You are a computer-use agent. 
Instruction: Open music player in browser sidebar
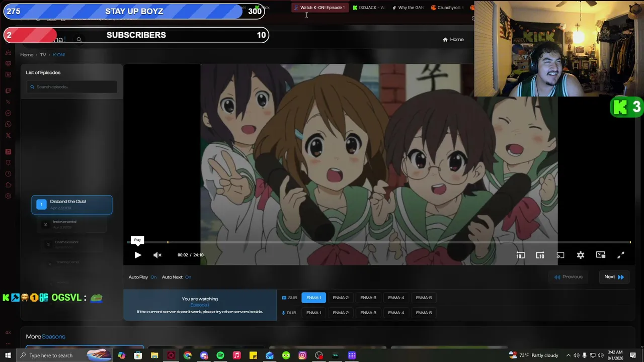8,152
